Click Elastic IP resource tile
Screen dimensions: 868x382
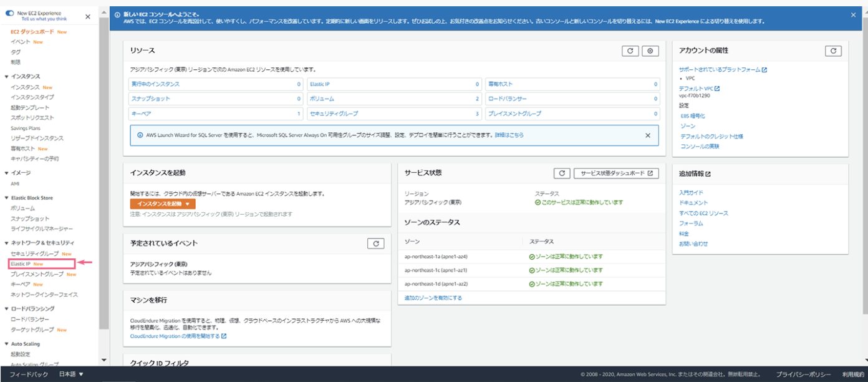[x=393, y=84]
